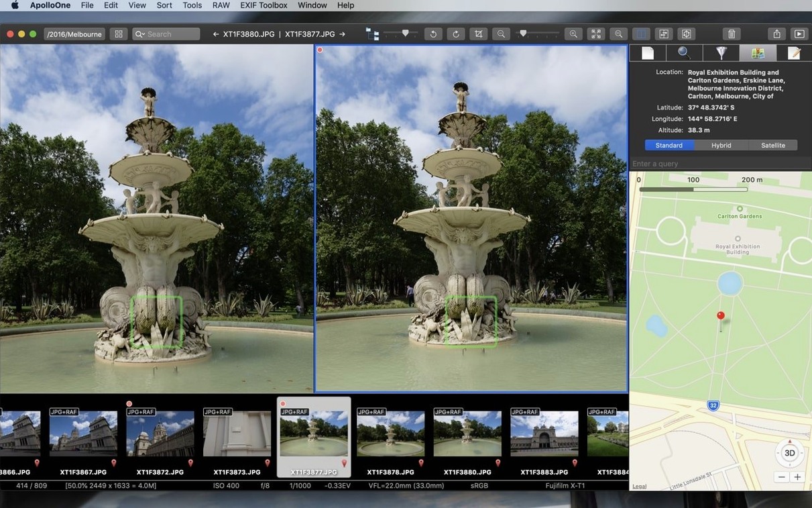Click the toolbar Search field
The height and width of the screenshot is (508, 812).
[166, 34]
